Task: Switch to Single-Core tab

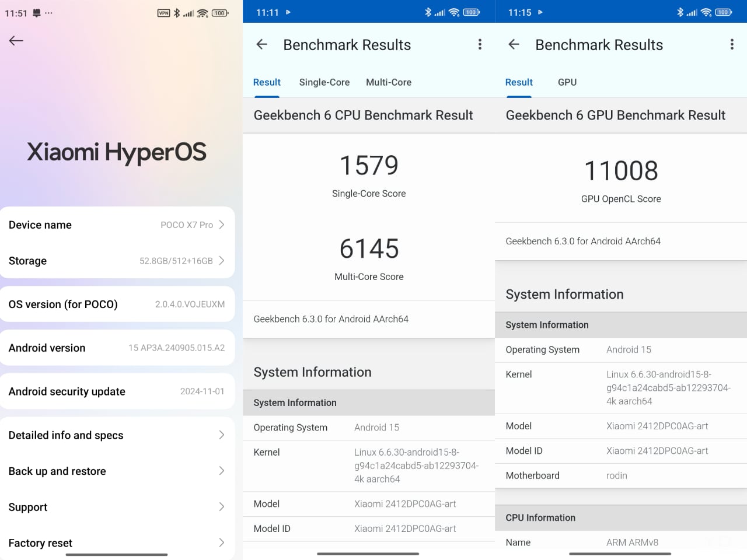Action: [324, 82]
